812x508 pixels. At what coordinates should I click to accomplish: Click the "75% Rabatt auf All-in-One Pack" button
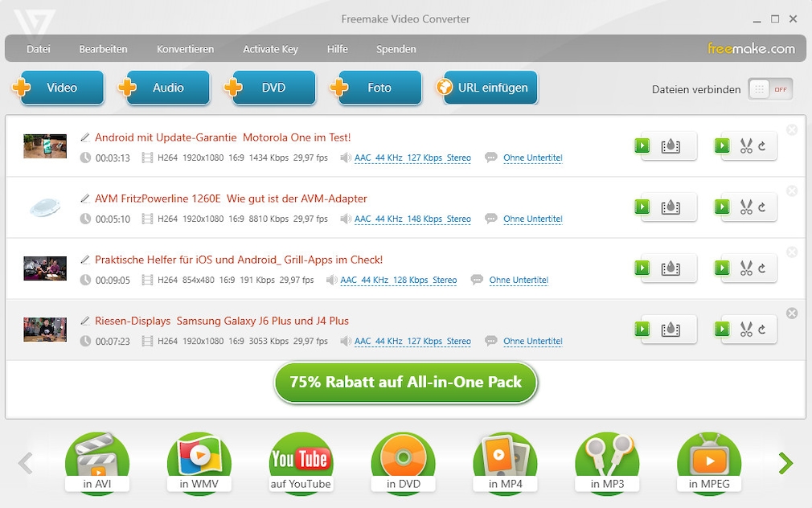pyautogui.click(x=405, y=383)
